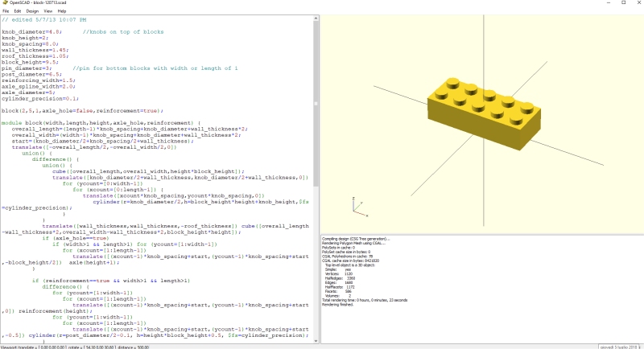Click console line "Rendering finished."
This screenshot has width=644, height=349.
click(337, 305)
